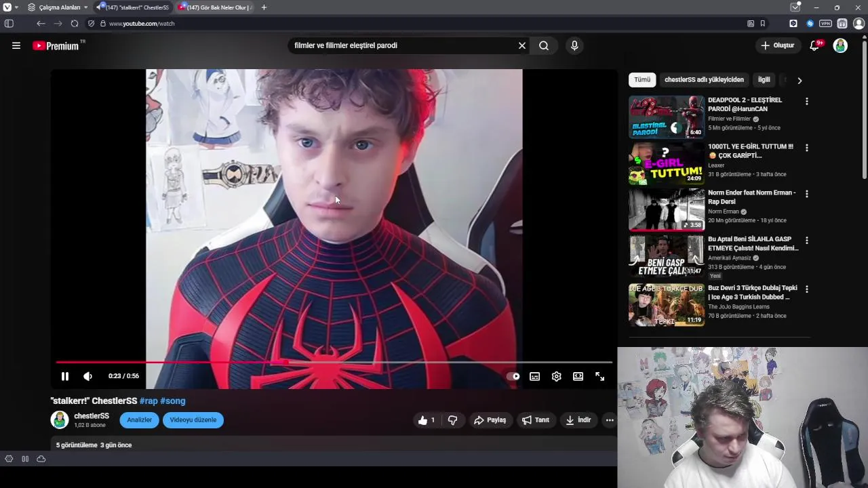Open the YouTube account avatar menu
This screenshot has width=868, height=488.
coord(840,45)
